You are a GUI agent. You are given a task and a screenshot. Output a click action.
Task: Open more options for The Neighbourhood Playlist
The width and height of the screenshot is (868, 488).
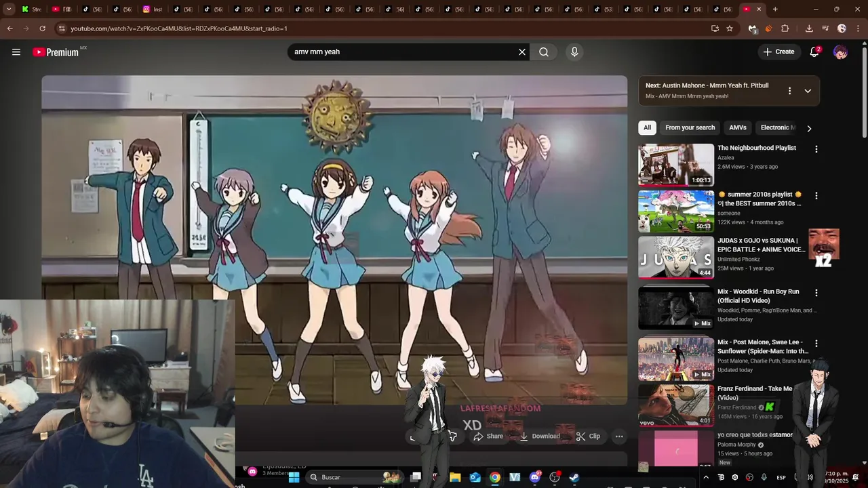pos(816,149)
